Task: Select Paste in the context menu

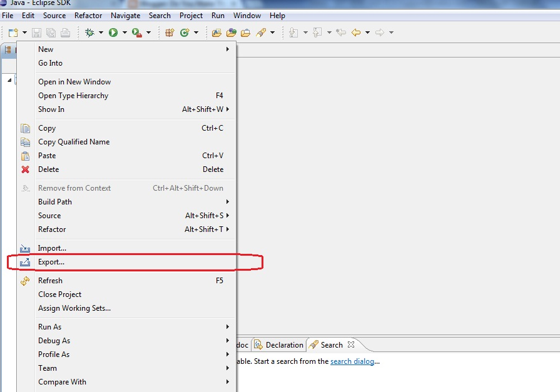Action: pyautogui.click(x=126, y=156)
